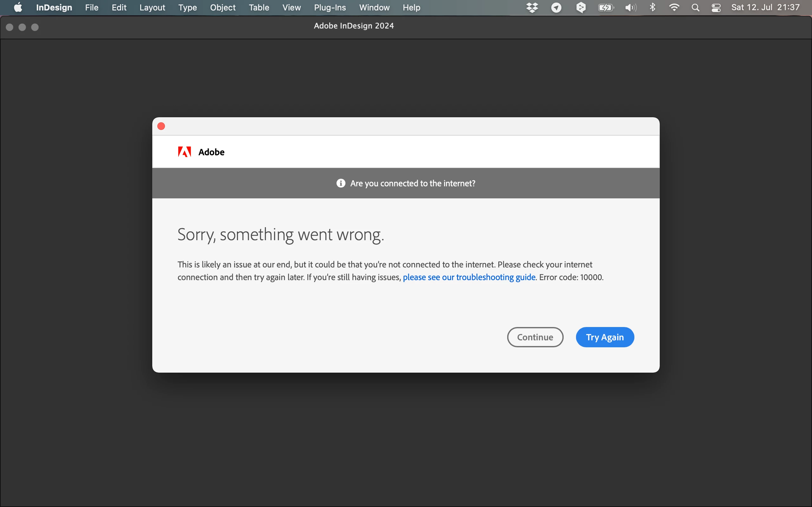Viewport: 812px width, 507px height.
Task: Click the date and time in menu bar
Action: pos(765,7)
